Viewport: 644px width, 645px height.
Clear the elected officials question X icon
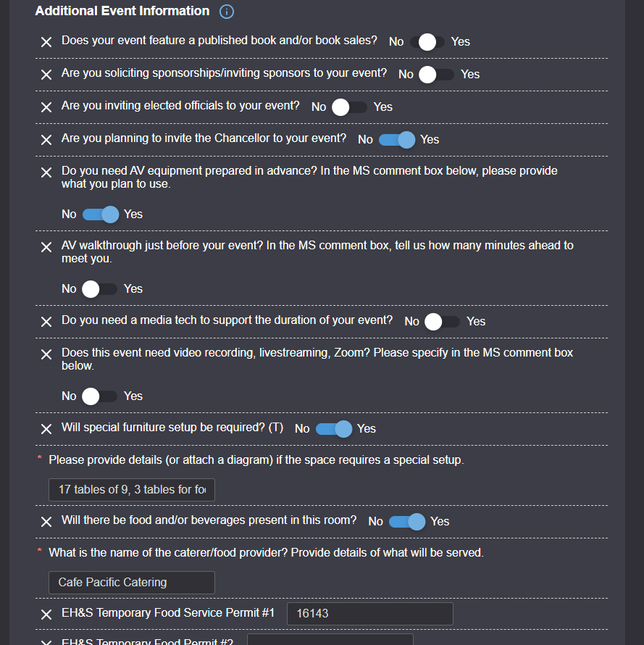46,107
